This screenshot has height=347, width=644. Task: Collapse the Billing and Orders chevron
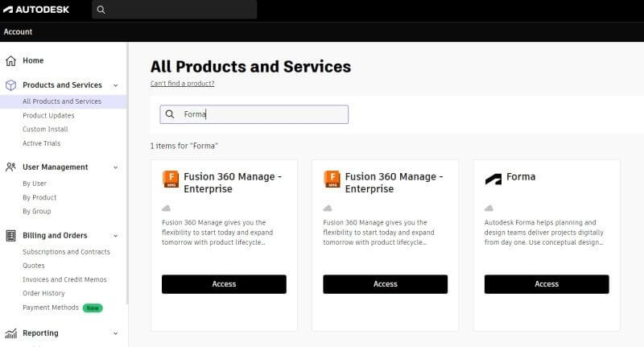[x=116, y=236]
